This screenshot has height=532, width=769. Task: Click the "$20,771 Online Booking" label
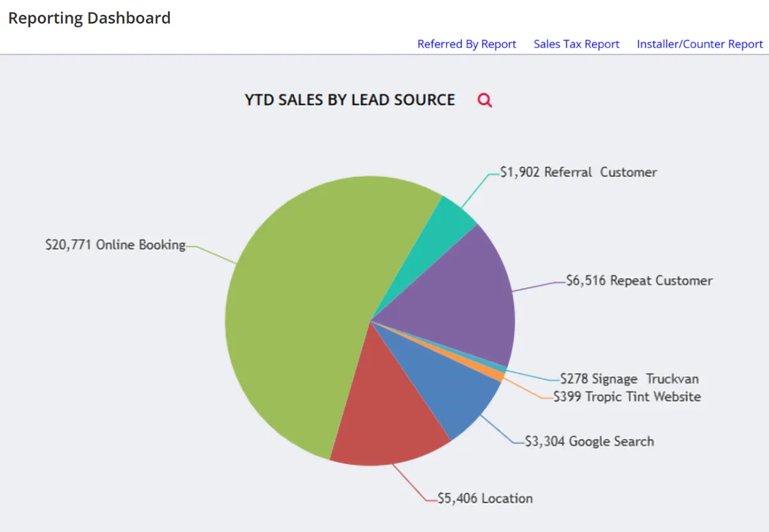click(115, 245)
